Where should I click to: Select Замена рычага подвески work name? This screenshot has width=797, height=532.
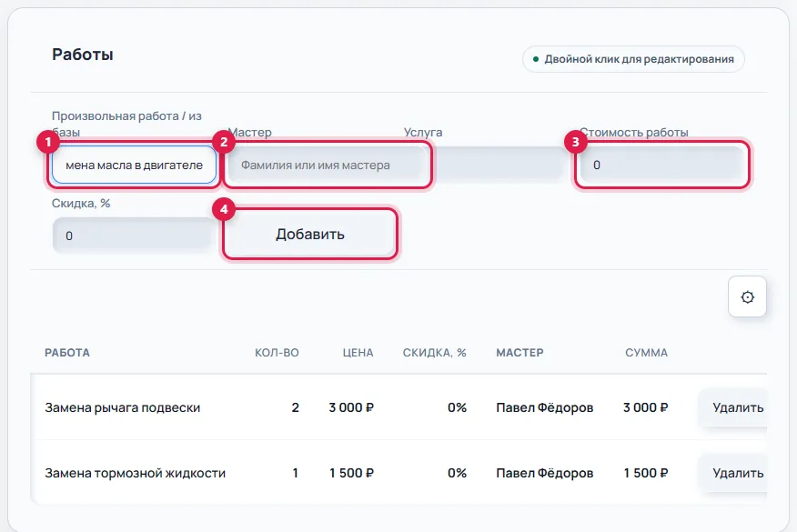(123, 407)
